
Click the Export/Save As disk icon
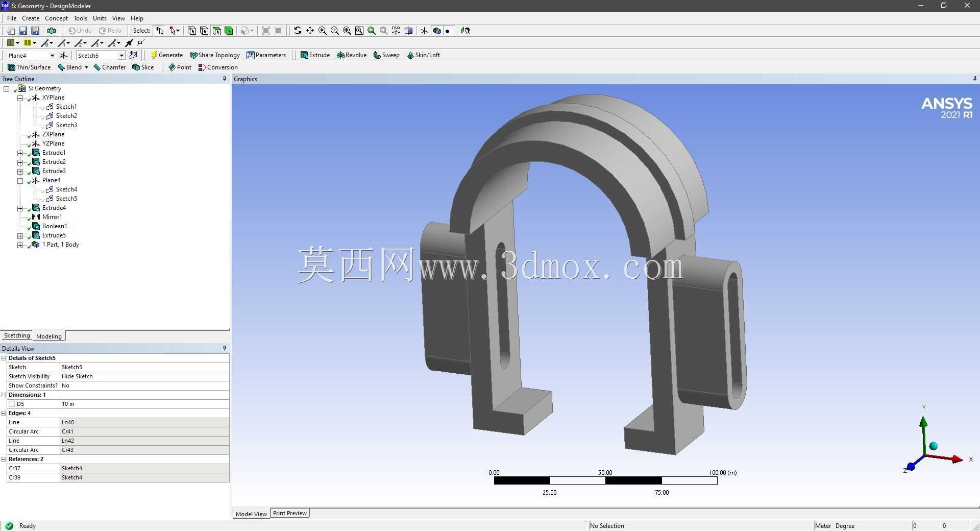tap(35, 31)
